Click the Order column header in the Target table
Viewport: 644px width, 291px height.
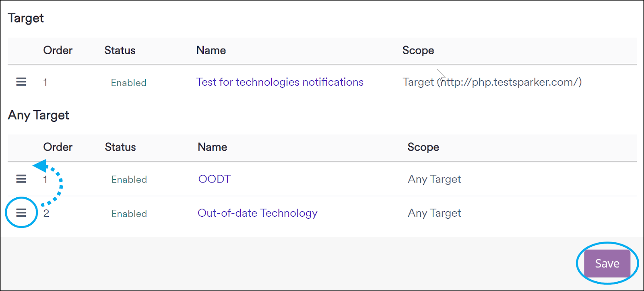pyautogui.click(x=58, y=50)
